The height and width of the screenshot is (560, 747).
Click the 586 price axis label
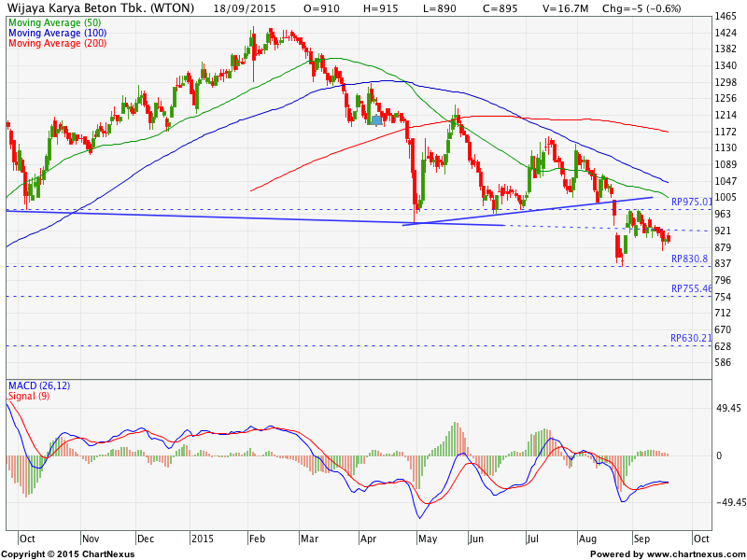pos(723,362)
